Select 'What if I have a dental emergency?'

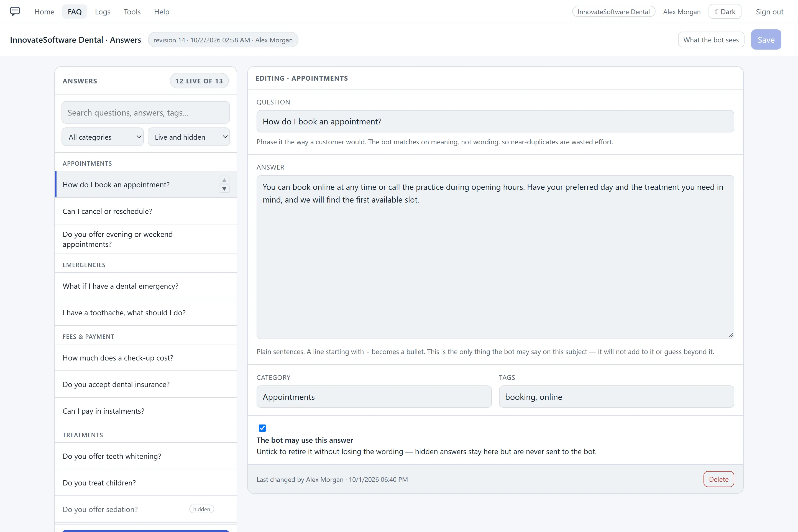click(x=145, y=286)
